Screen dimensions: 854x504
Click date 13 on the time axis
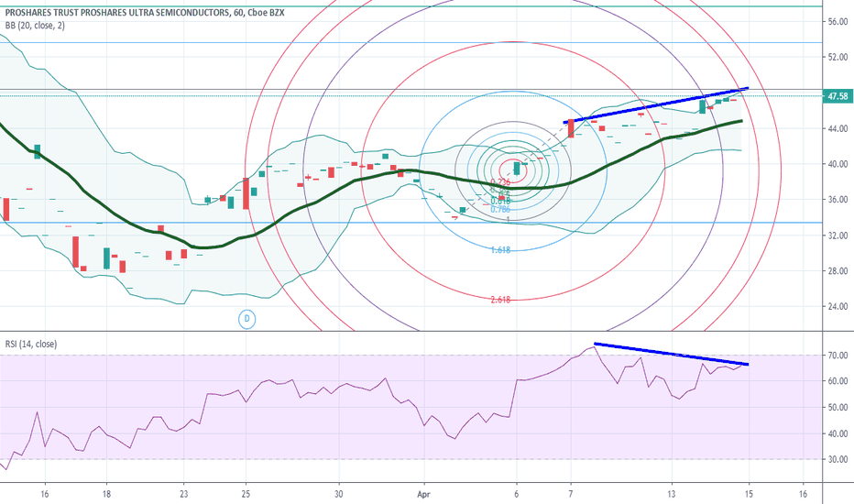[672, 494]
